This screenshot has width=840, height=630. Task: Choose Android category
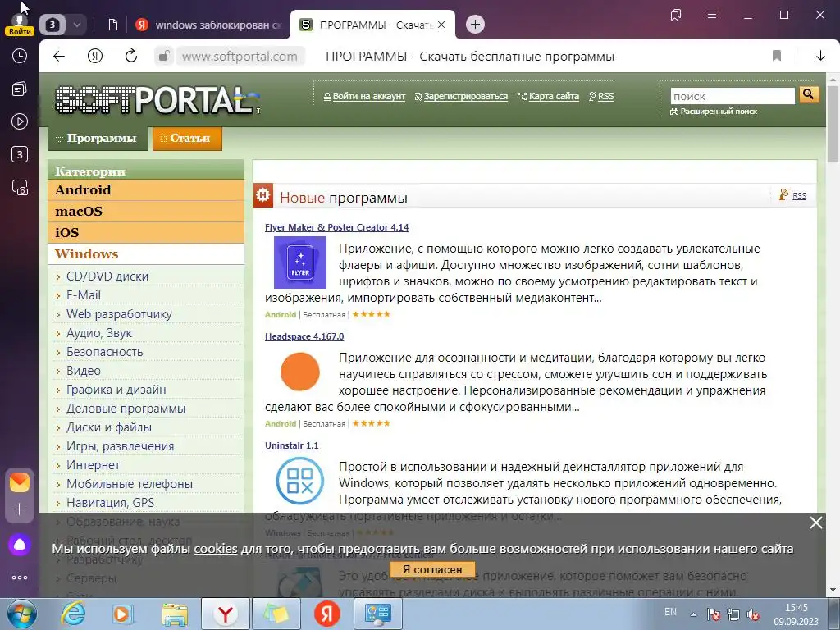tap(146, 190)
